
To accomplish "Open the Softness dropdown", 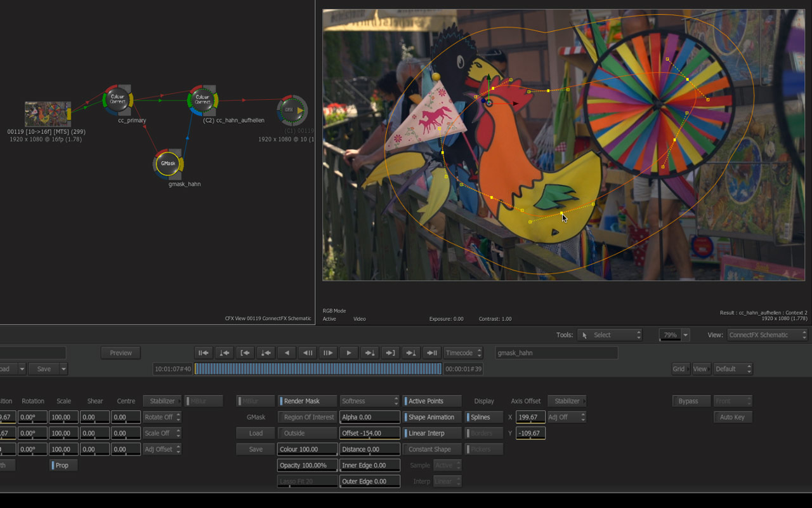I will pyautogui.click(x=369, y=401).
